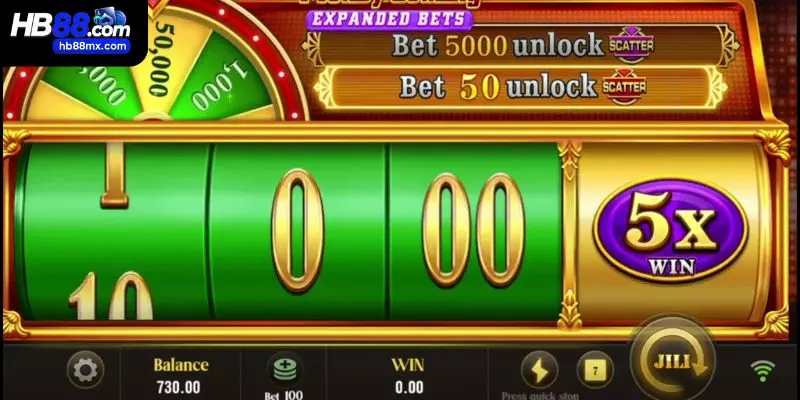This screenshot has width=800, height=400.
Task: Open the settings gear menu
Action: click(85, 370)
